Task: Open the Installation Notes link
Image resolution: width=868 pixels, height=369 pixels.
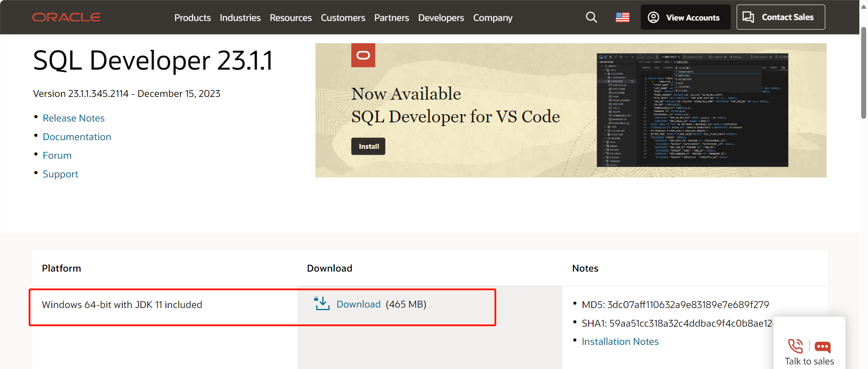Action: 620,342
